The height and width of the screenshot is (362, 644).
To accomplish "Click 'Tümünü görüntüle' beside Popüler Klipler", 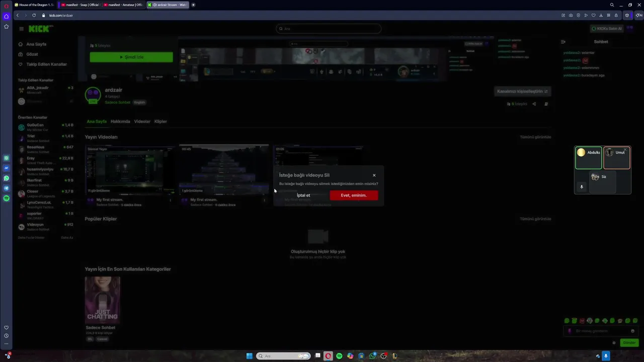I will coord(535,219).
